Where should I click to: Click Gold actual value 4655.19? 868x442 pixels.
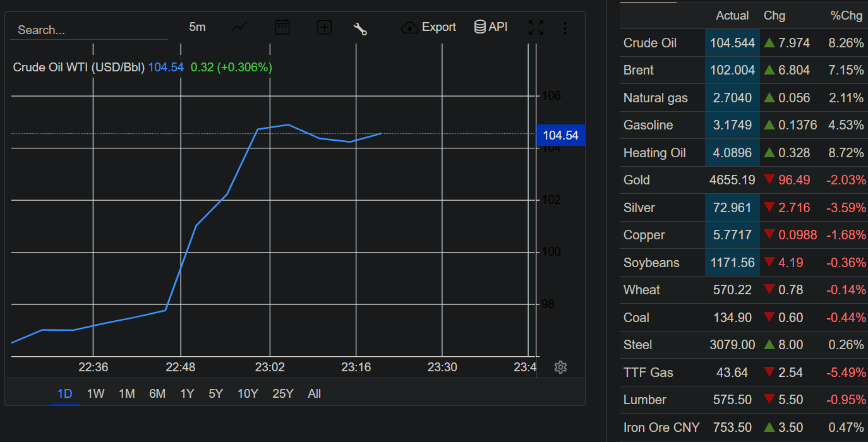[x=732, y=180]
